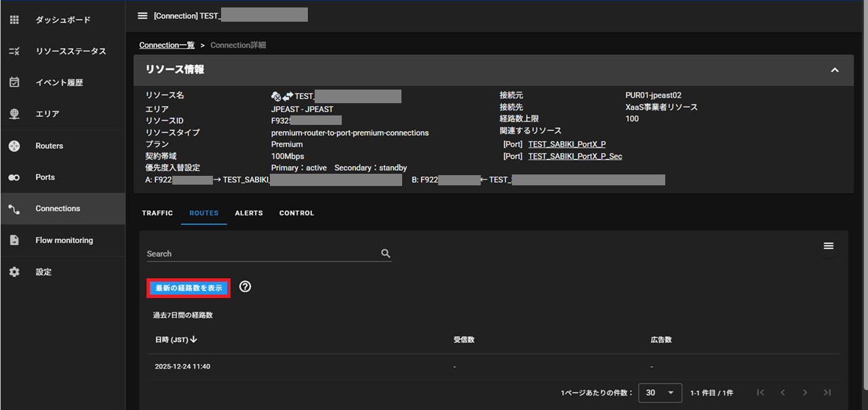Viewport: 868px width, 410px height.
Task: Open 設定 gear icon in sidebar
Action: click(14, 272)
